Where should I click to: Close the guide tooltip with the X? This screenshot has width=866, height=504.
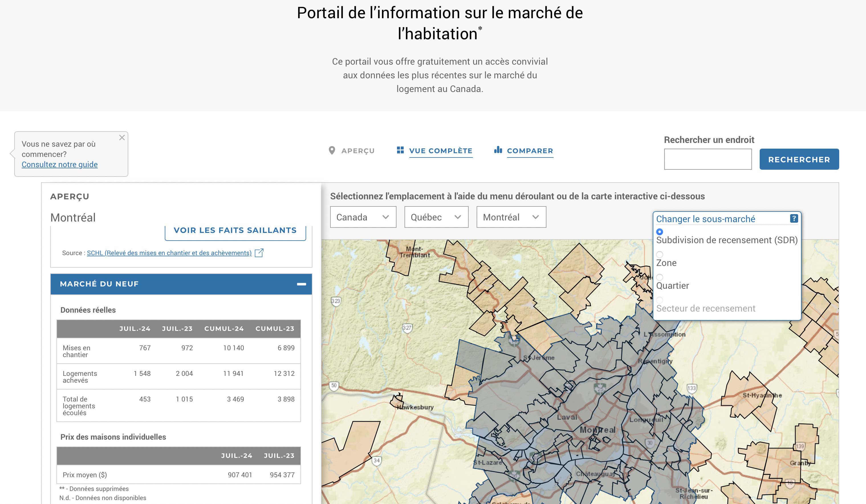[122, 138]
